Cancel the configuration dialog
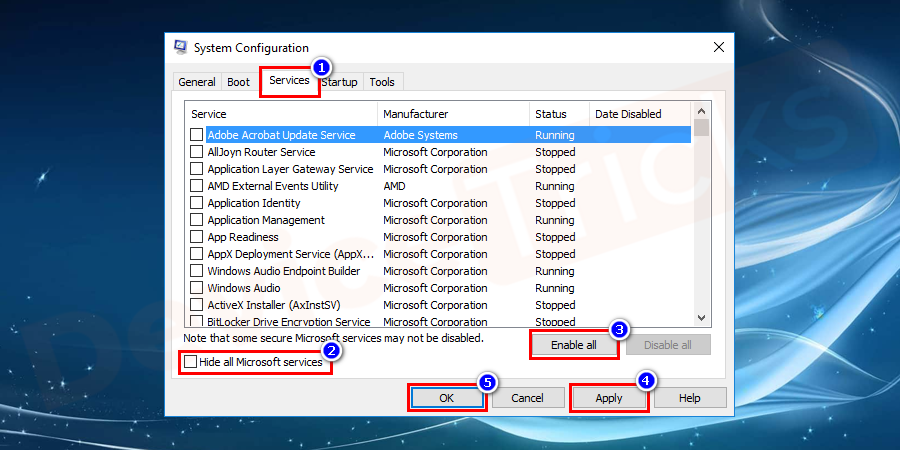This screenshot has width=900, height=450. click(527, 398)
